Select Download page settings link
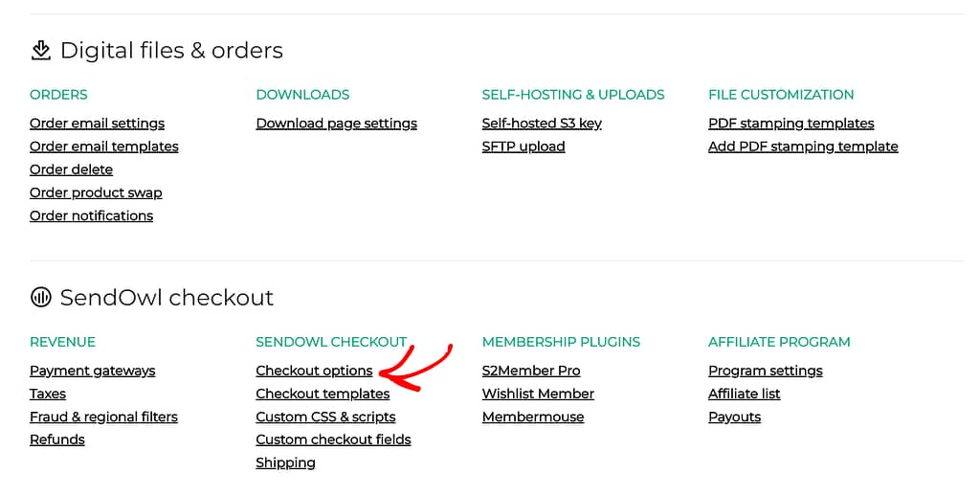This screenshot has height=496, width=980. 336,124
